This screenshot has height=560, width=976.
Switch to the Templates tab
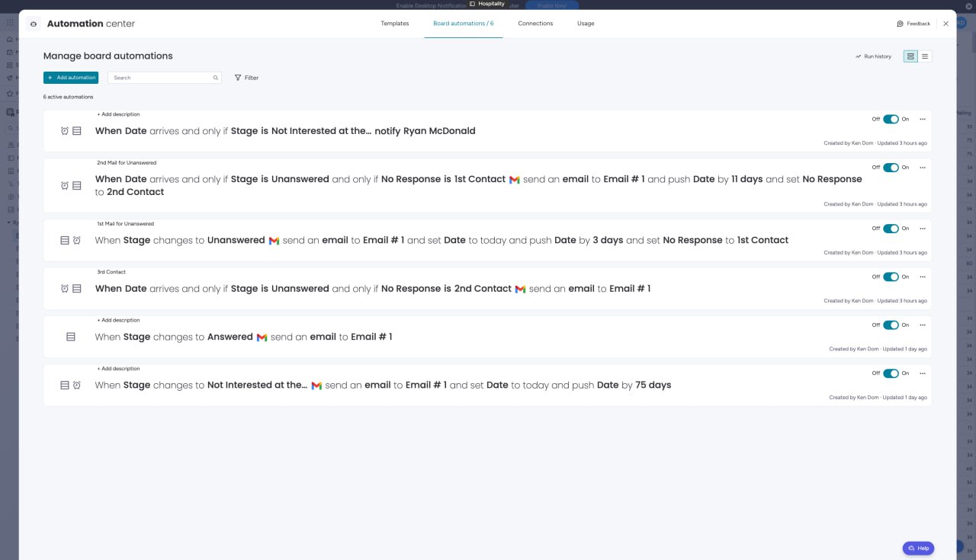point(394,24)
